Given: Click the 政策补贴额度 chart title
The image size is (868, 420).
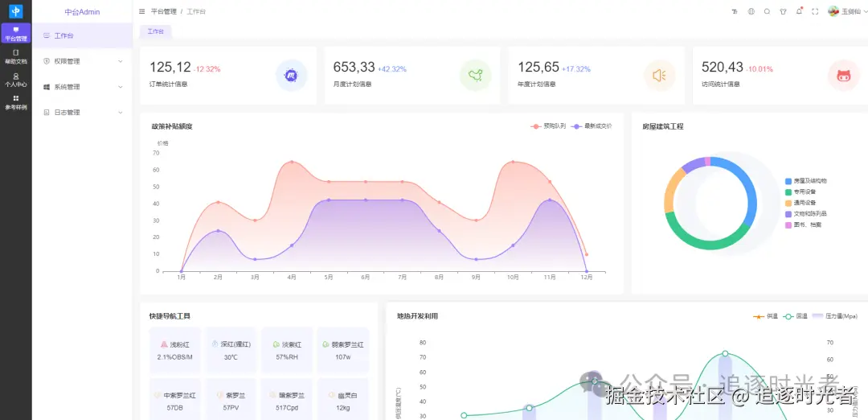Looking at the screenshot, I should tap(172, 126).
